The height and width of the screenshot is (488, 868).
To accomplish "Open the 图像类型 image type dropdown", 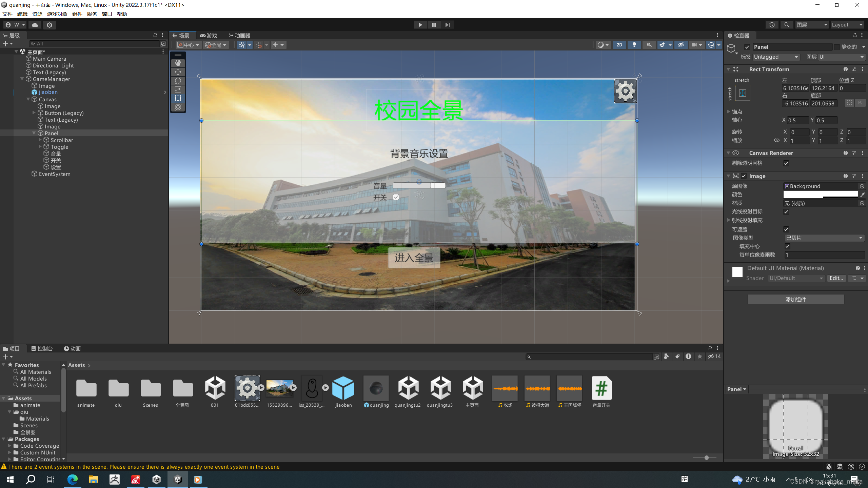I will [x=824, y=238].
